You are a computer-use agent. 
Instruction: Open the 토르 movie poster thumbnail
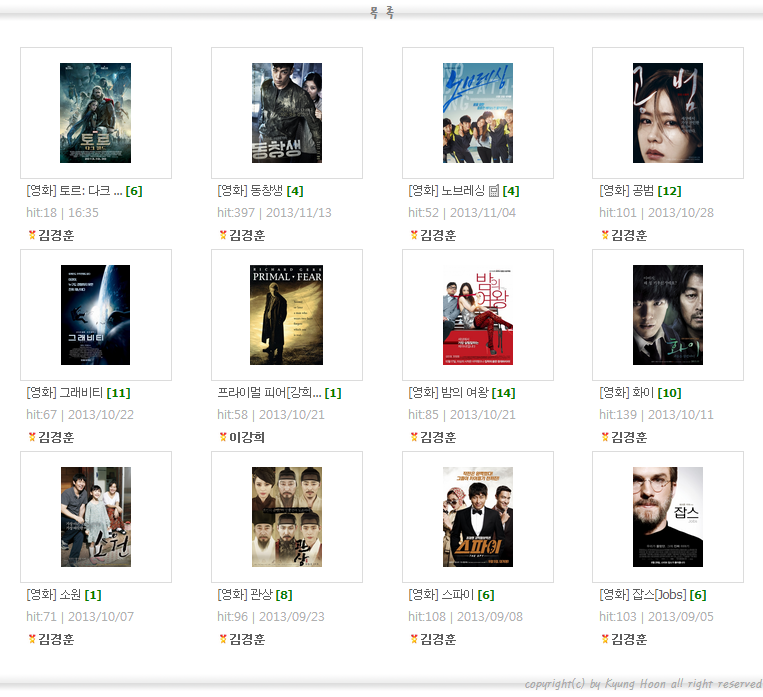95,113
